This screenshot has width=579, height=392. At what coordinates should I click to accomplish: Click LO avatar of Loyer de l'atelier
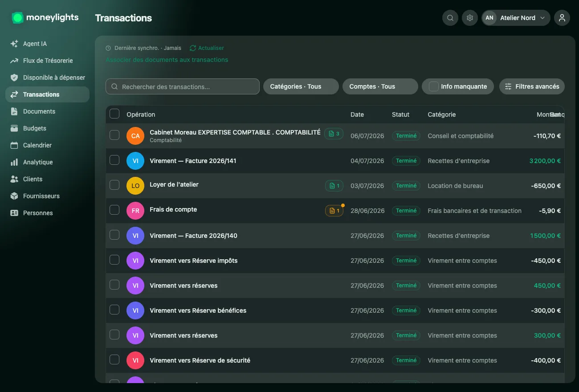coord(135,186)
